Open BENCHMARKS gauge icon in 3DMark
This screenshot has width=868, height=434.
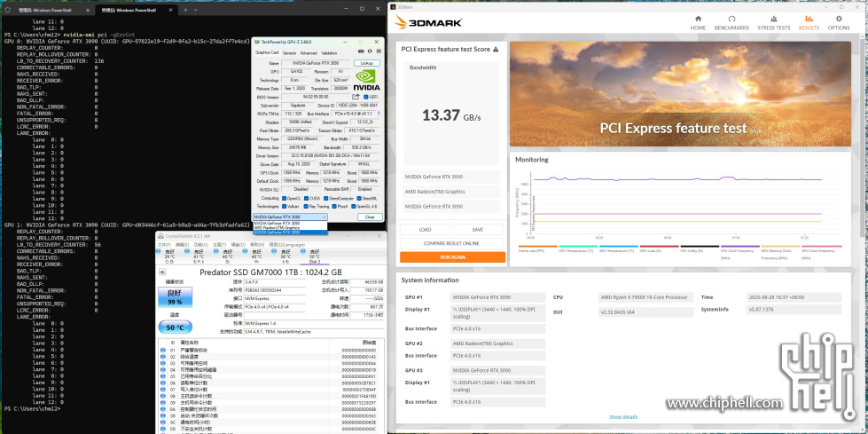[731, 19]
